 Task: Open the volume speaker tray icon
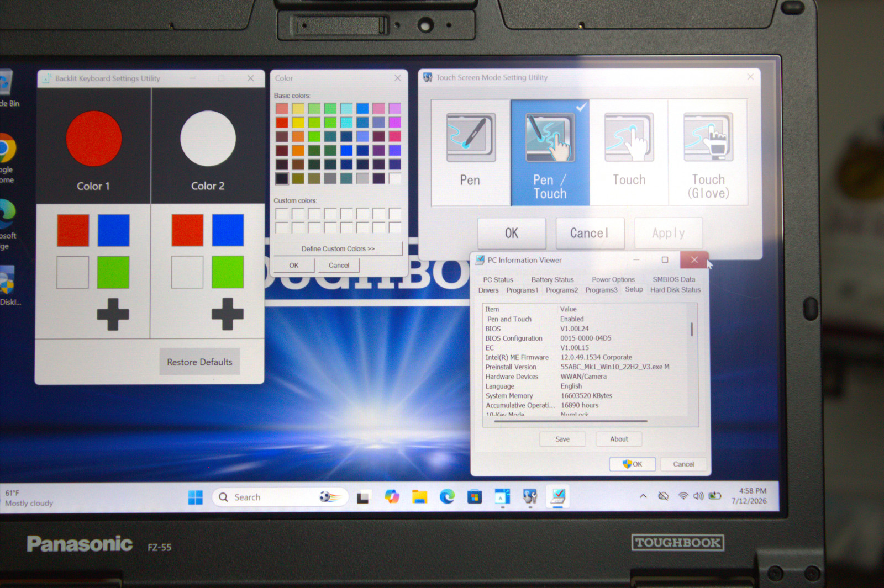698,496
